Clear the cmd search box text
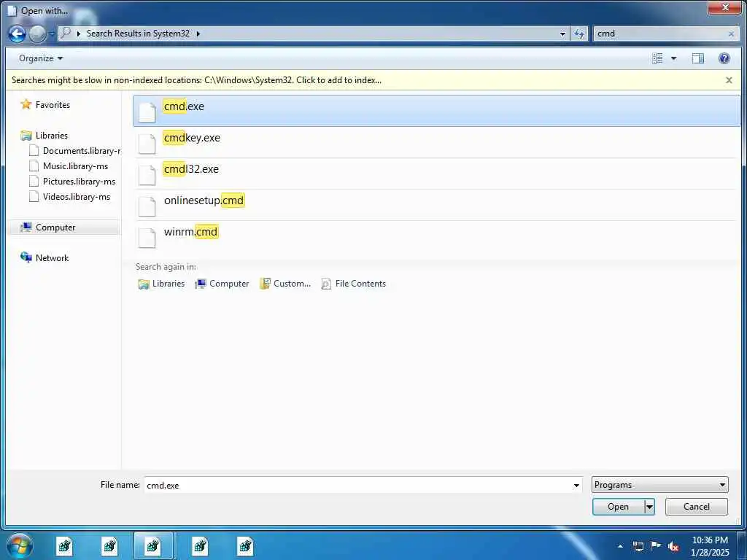This screenshot has height=560, width=747. 731,34
